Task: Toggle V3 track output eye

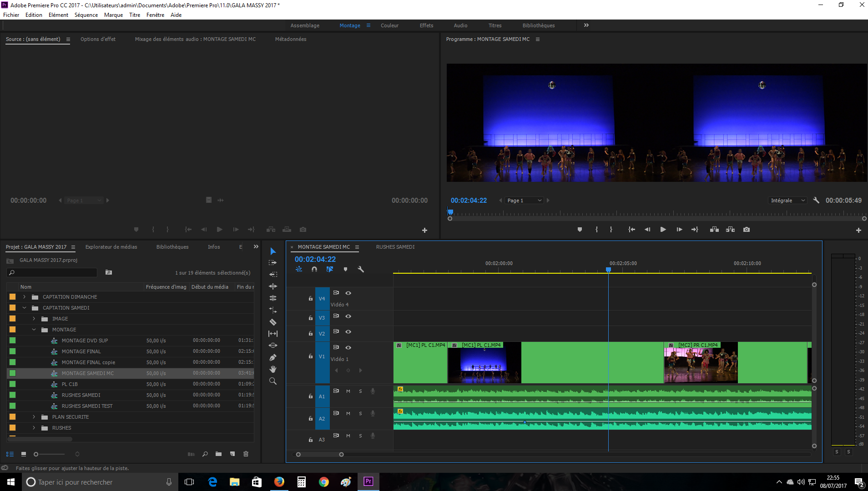Action: [x=348, y=316]
